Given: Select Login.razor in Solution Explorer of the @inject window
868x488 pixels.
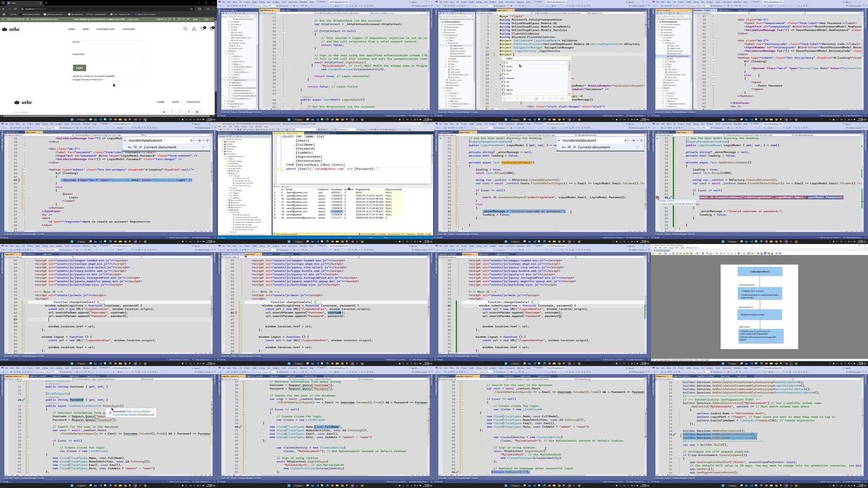Looking at the screenshot, I should 457,46.
